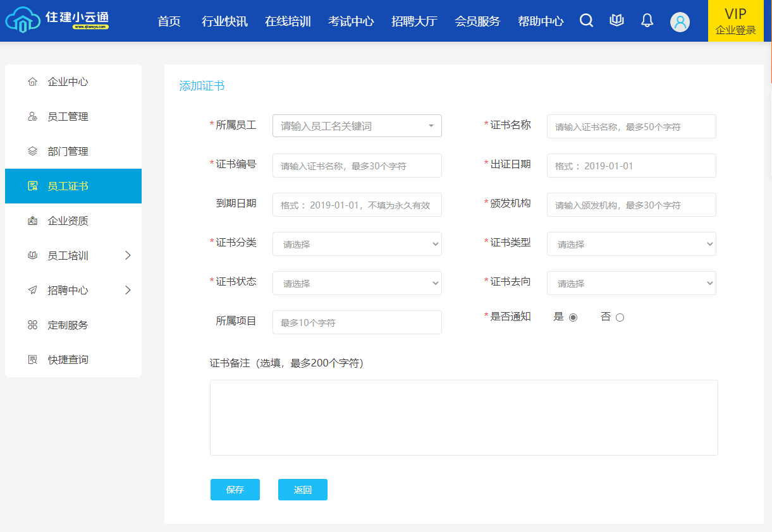
Task: Click the 企业中心 home icon in sidebar
Action: click(x=33, y=82)
